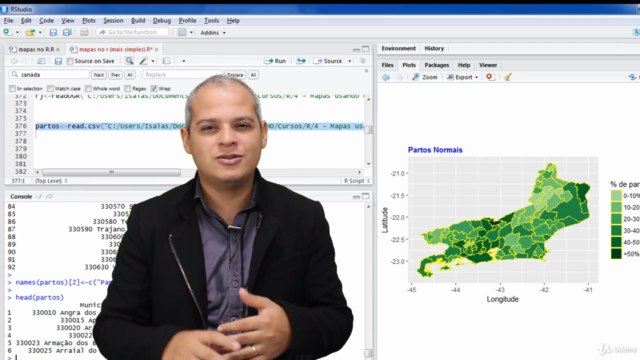Toggle the Match case checkbox
Screen dimensions: 640x360
pos(50,89)
